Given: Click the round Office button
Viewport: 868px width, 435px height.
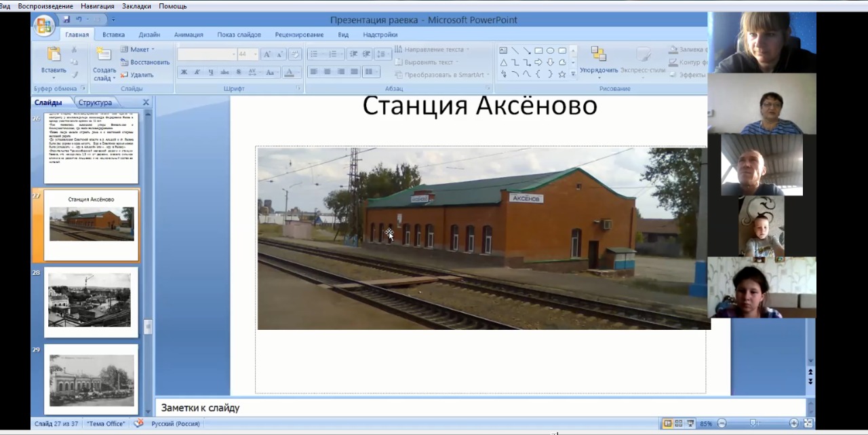Looking at the screenshot, I should click(45, 26).
